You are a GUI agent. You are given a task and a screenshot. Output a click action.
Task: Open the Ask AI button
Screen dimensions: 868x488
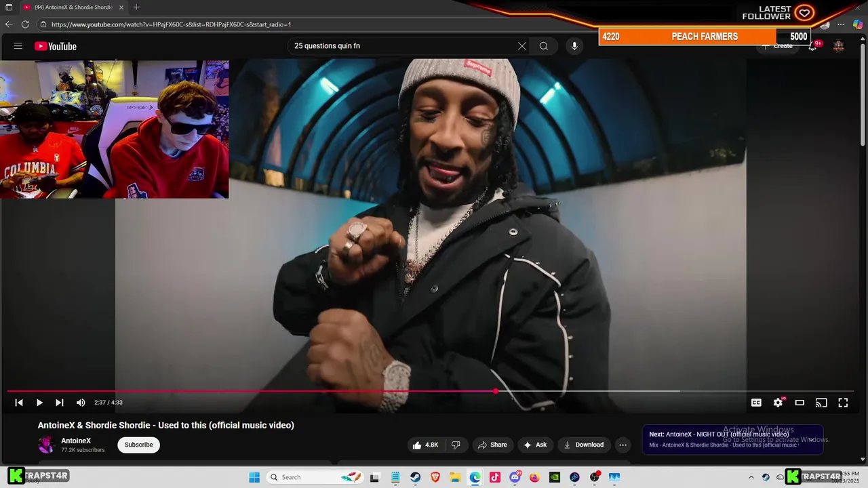(535, 445)
